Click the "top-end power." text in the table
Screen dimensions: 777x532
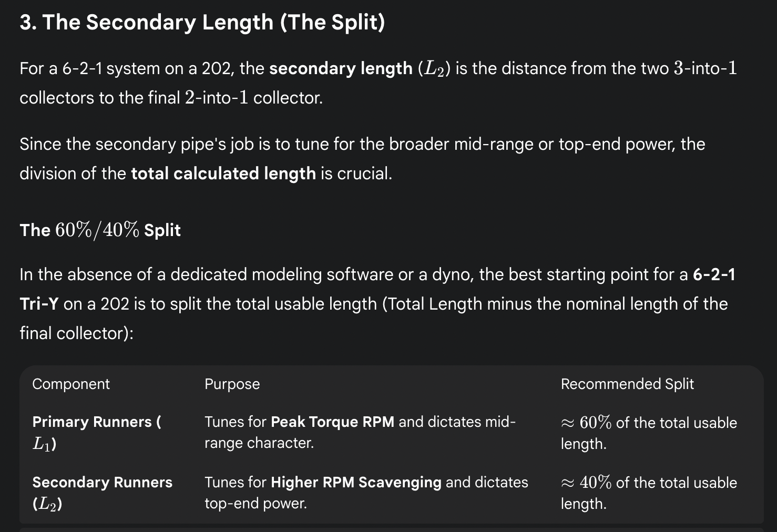click(x=255, y=503)
